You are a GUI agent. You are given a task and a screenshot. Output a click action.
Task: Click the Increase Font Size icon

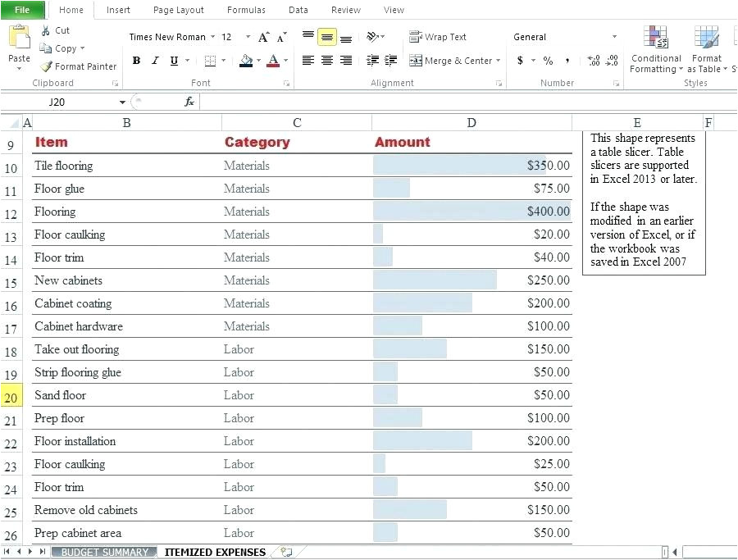click(x=263, y=37)
